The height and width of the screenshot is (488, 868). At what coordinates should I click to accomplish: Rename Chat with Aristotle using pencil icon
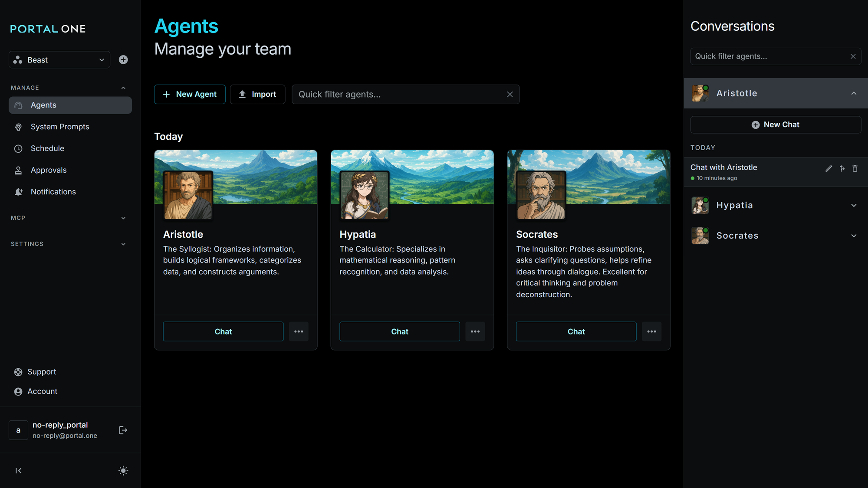(829, 169)
